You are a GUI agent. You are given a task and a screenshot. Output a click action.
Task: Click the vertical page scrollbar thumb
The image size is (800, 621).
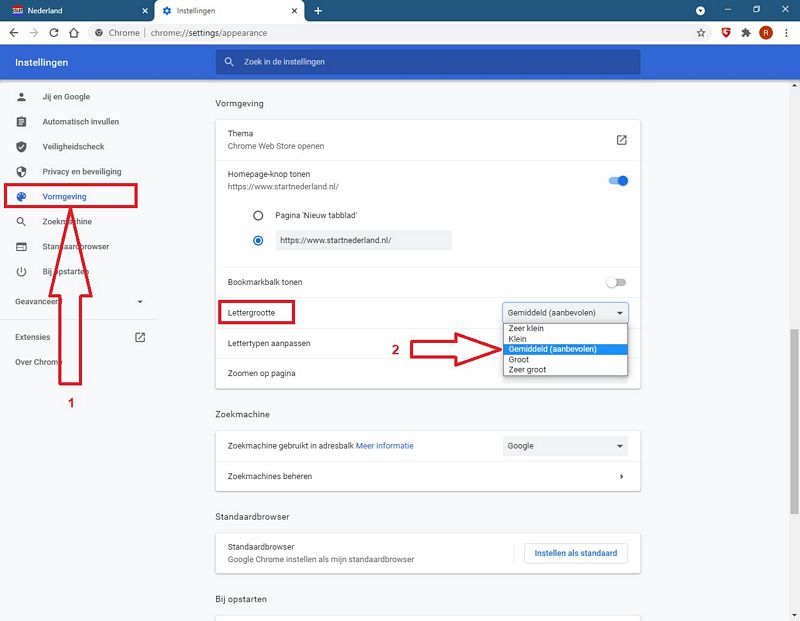click(795, 421)
